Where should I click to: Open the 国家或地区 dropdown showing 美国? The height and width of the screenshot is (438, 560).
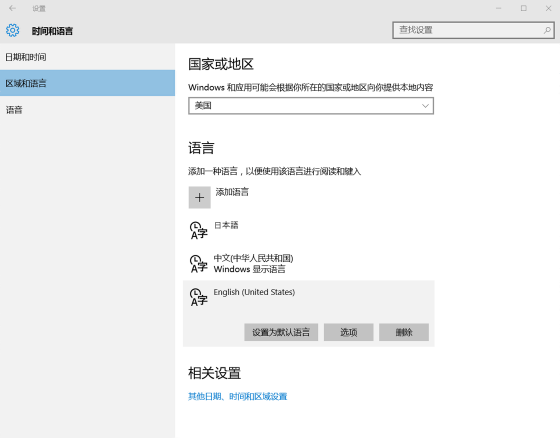311,106
